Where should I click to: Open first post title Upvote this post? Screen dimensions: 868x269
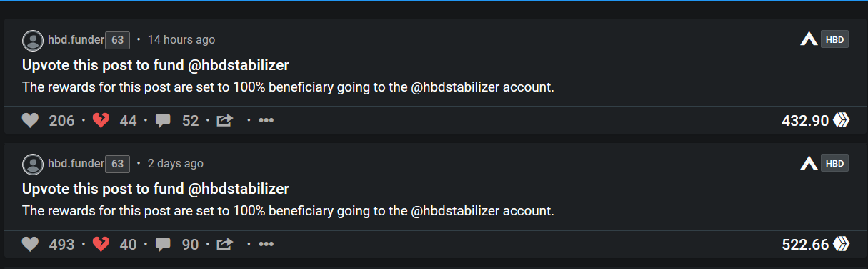[x=156, y=65]
